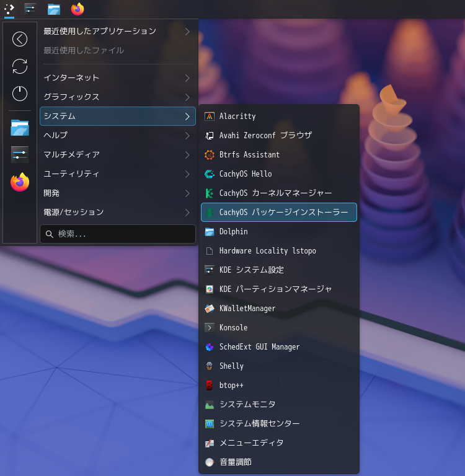Expand 最近使用したアプリケーション submenu arrow
The image size is (465, 476).
pyautogui.click(x=187, y=32)
